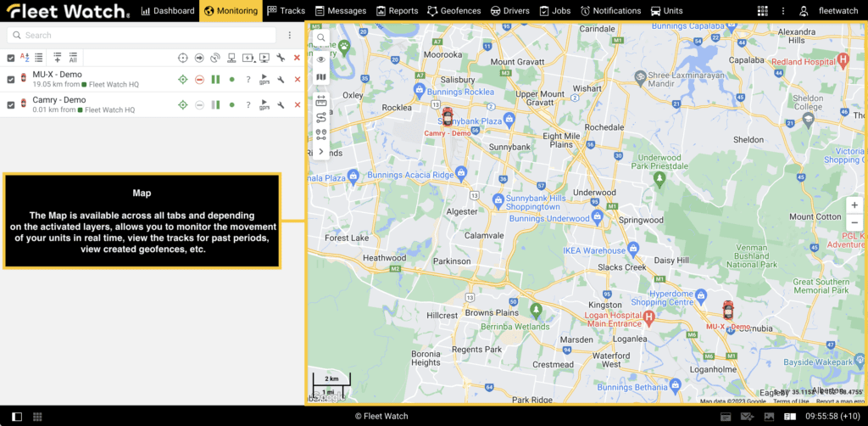868x426 pixels.
Task: Switch to the Geofences tab
Action: coord(453,11)
